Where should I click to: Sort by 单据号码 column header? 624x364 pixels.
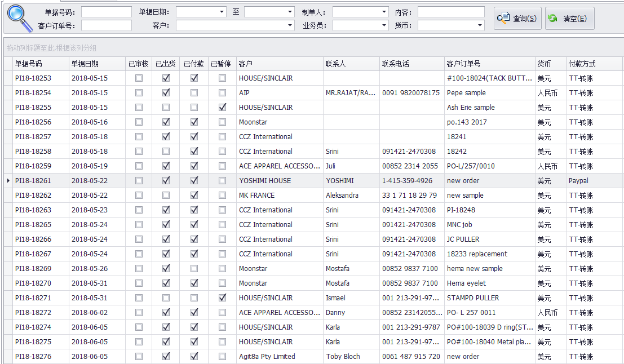pos(41,64)
